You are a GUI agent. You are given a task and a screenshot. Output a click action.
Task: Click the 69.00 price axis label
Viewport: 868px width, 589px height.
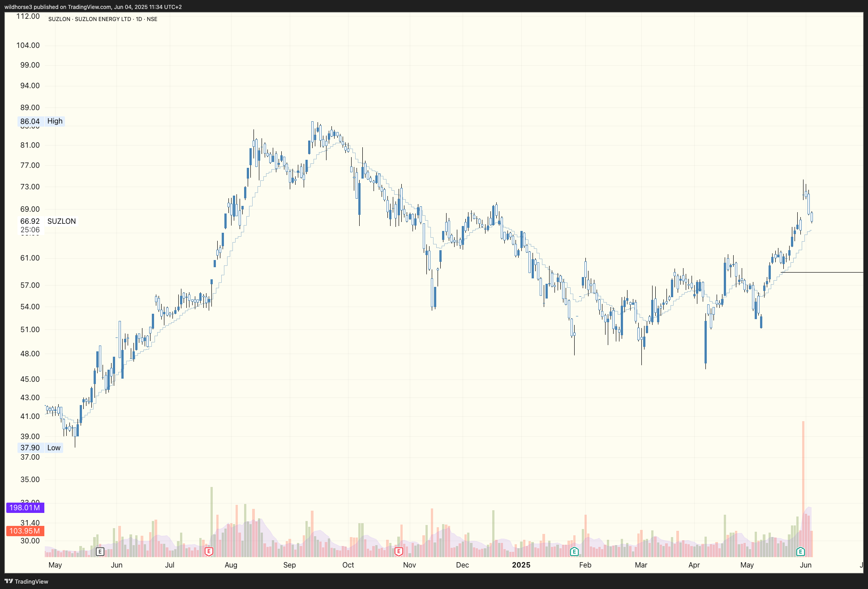(30, 209)
